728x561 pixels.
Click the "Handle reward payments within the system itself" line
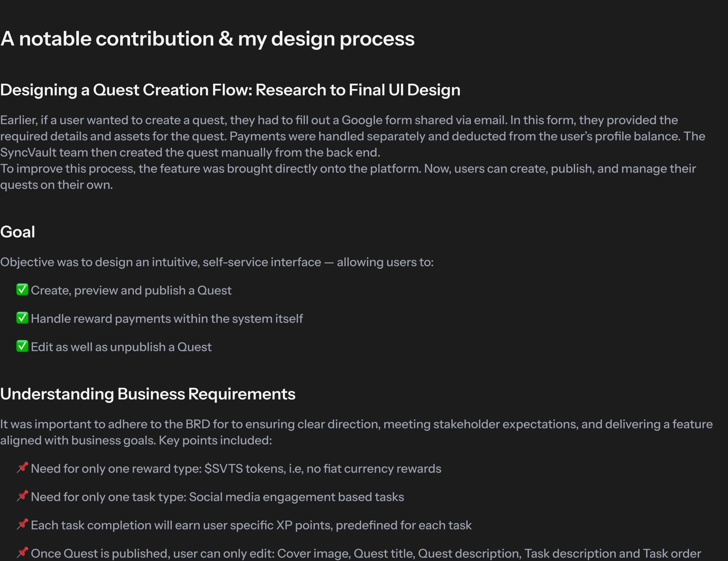(167, 319)
